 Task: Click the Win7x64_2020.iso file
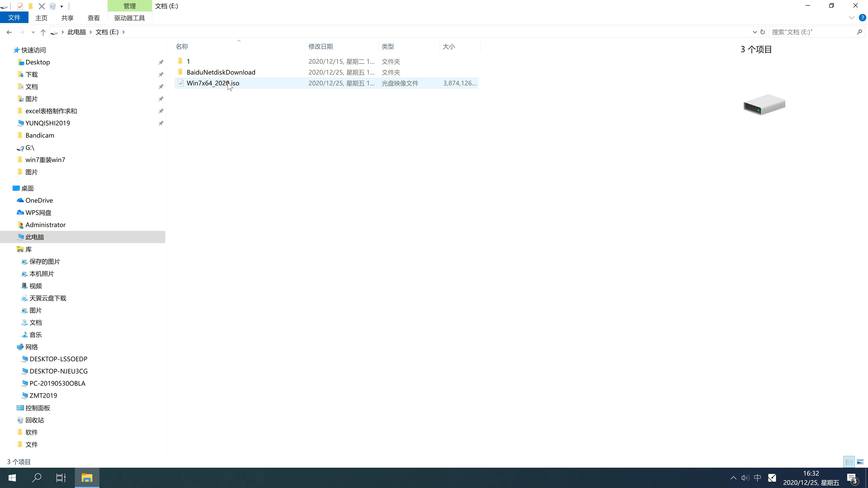tap(213, 83)
